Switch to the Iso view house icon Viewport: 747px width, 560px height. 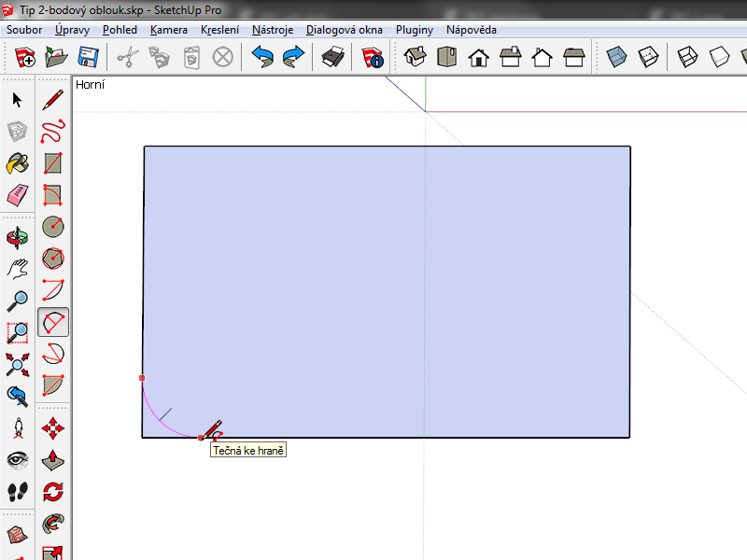point(416,58)
